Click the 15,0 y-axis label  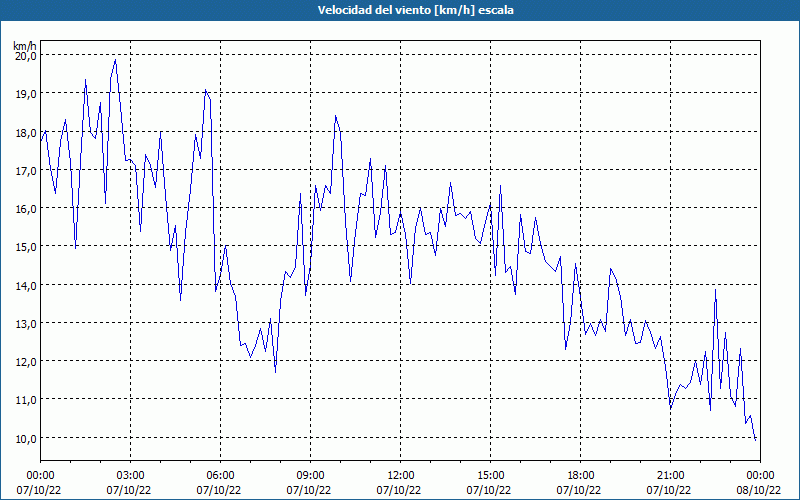[x=26, y=247]
